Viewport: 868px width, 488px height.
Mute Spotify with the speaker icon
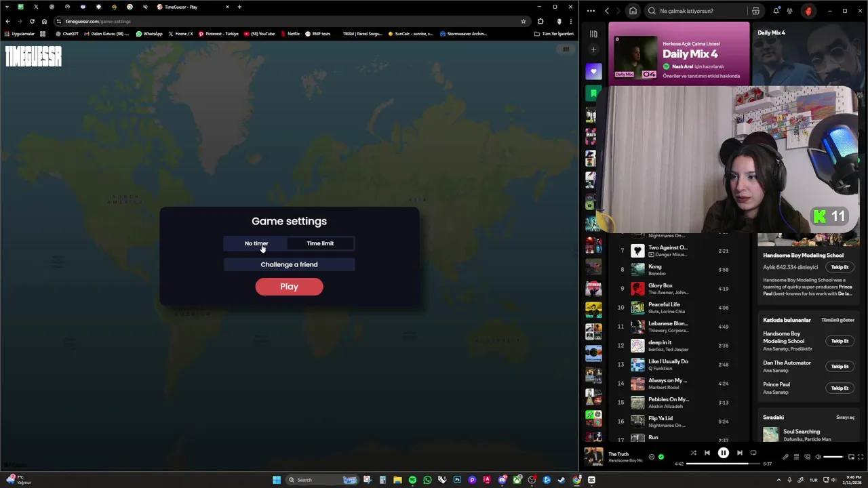click(817, 457)
